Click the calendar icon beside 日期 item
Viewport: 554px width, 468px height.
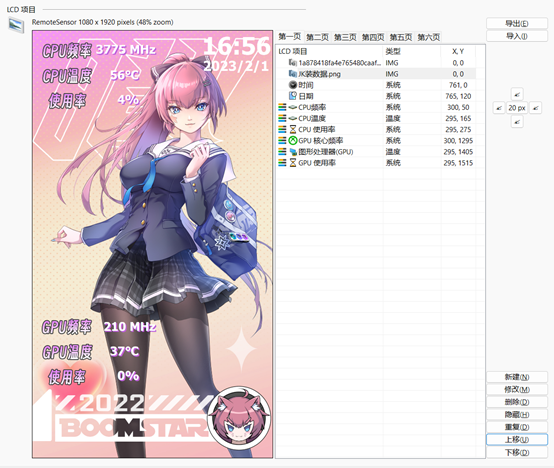[293, 96]
